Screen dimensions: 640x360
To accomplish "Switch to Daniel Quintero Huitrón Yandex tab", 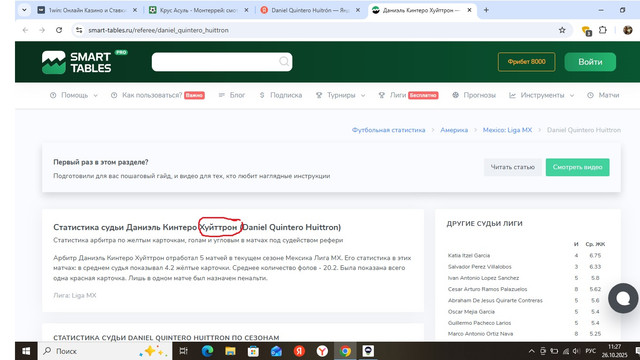I will click(x=310, y=10).
